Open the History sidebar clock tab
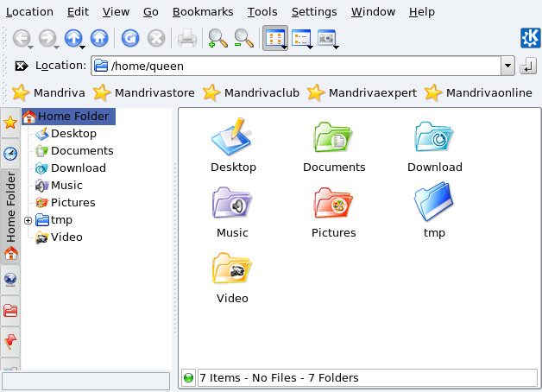 (x=10, y=154)
